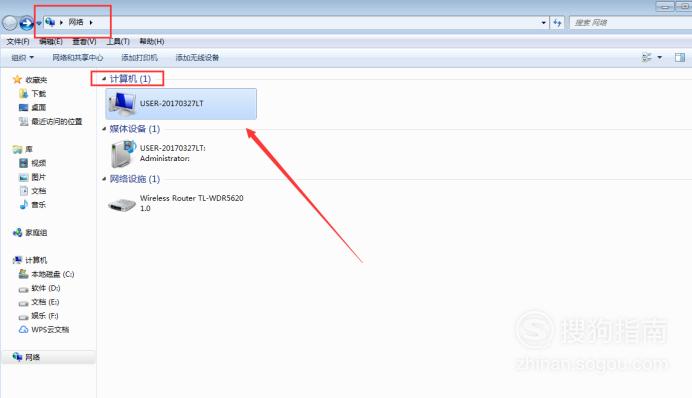Screen dimensions: 692x398
Task: Click the 图片 library picture icon
Action: pyautogui.click(x=23, y=177)
